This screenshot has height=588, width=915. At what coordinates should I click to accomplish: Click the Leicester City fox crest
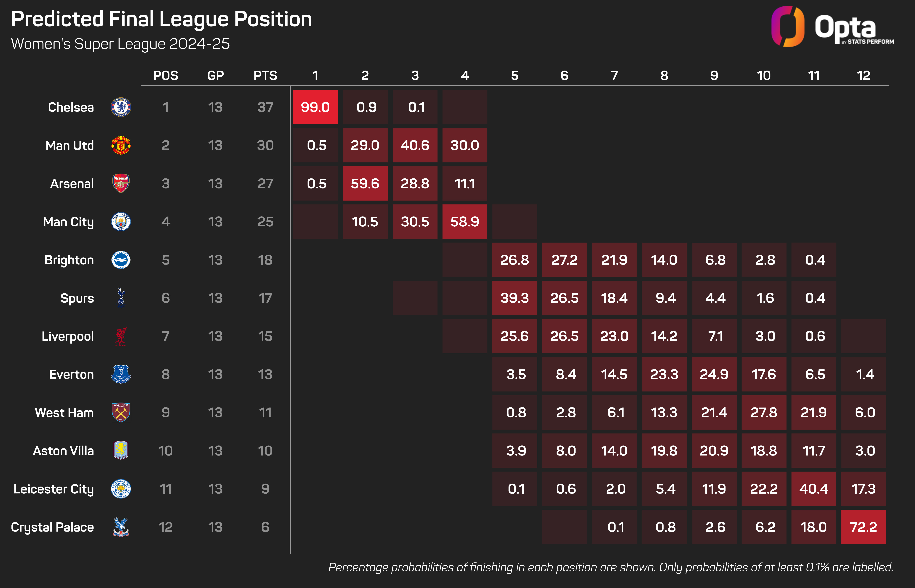click(121, 489)
